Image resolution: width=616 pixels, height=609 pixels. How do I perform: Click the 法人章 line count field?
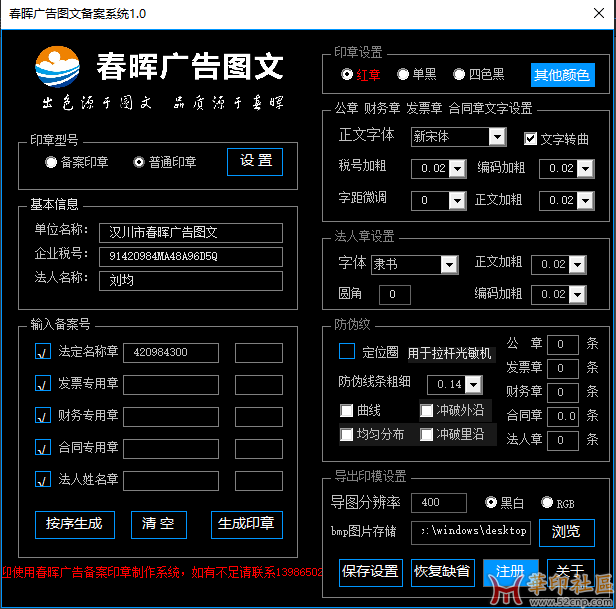(563, 440)
